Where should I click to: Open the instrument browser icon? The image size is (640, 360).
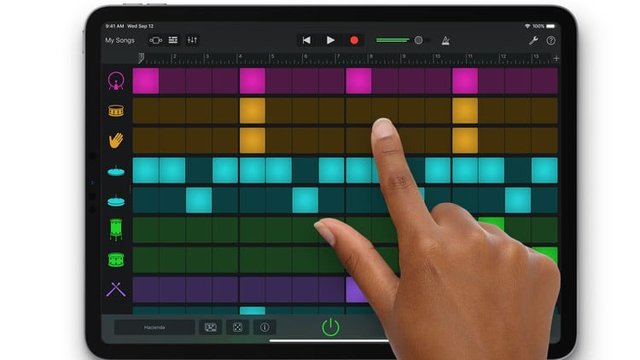[x=156, y=40]
